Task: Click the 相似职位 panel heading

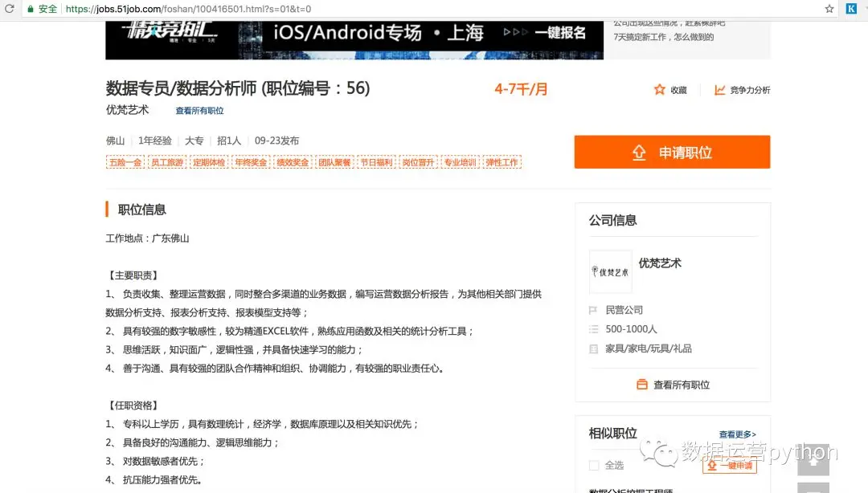Action: [x=612, y=434]
